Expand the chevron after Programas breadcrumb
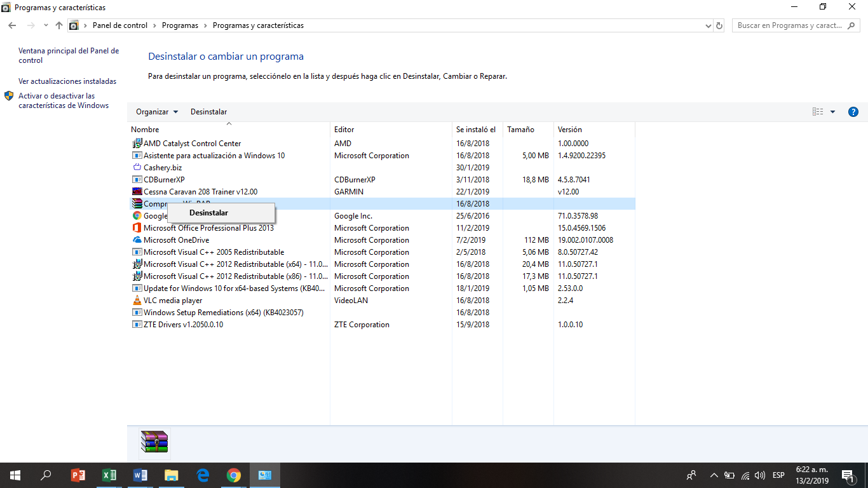The width and height of the screenshot is (868, 488). click(205, 25)
